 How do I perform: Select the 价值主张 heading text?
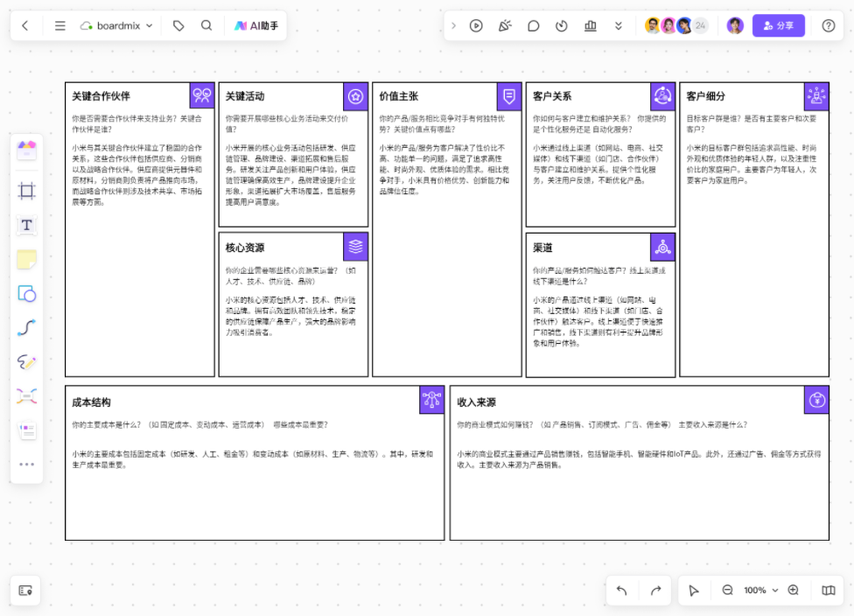tap(399, 96)
